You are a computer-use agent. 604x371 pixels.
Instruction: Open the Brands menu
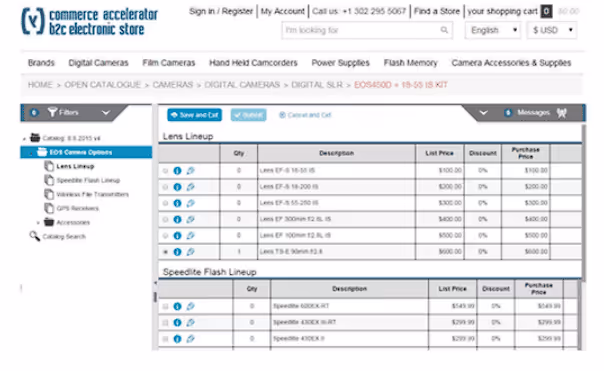41,63
